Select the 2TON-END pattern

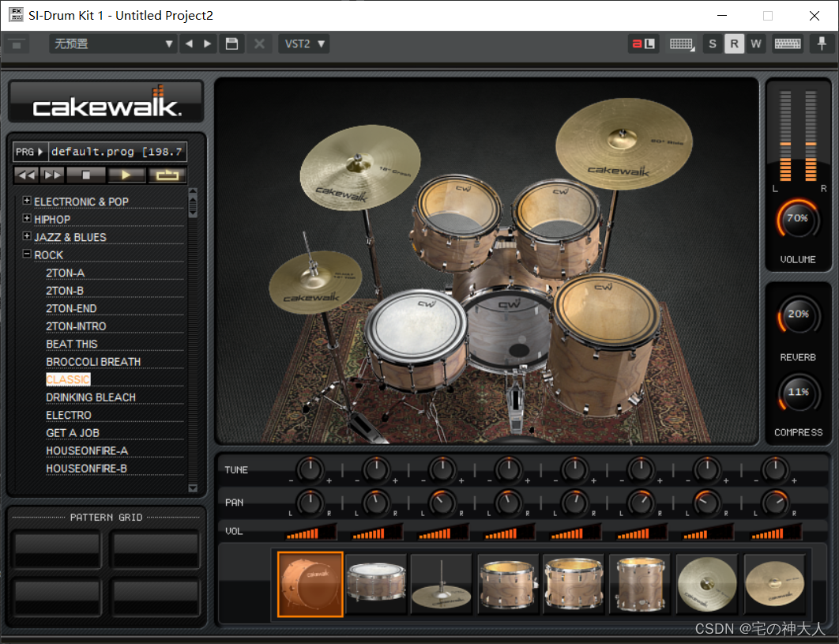pos(71,308)
